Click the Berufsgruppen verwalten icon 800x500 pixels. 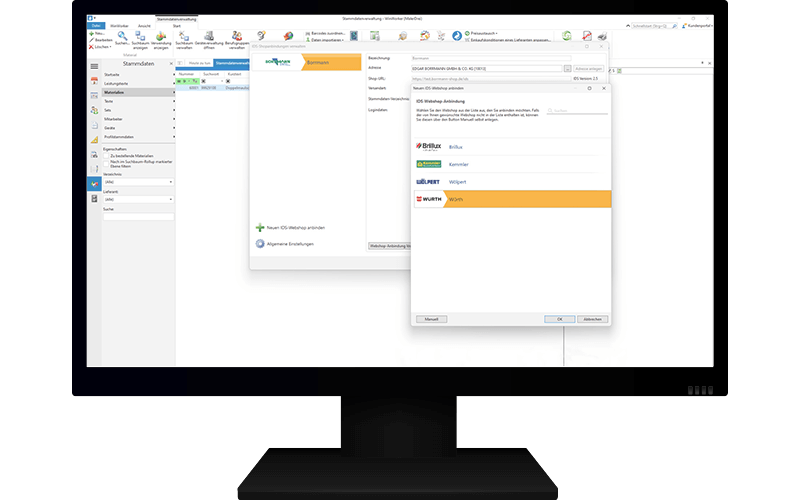click(237, 36)
